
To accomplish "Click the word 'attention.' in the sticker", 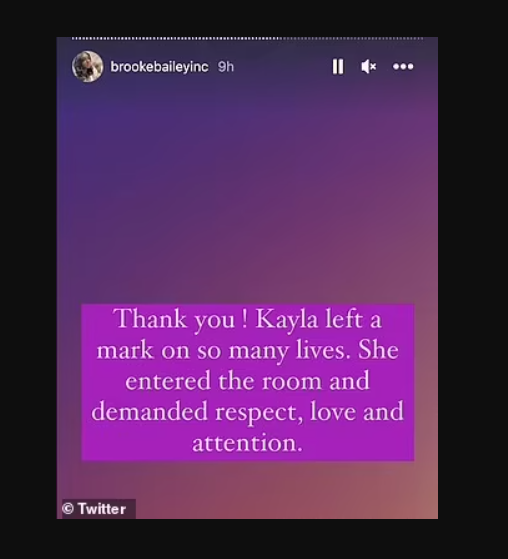I will tap(247, 443).
